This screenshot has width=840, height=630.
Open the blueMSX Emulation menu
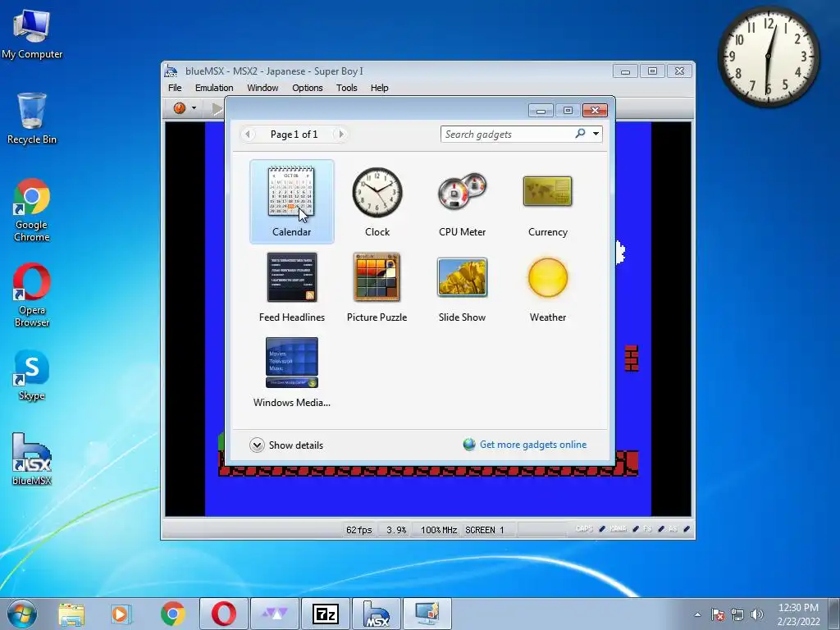pos(214,88)
